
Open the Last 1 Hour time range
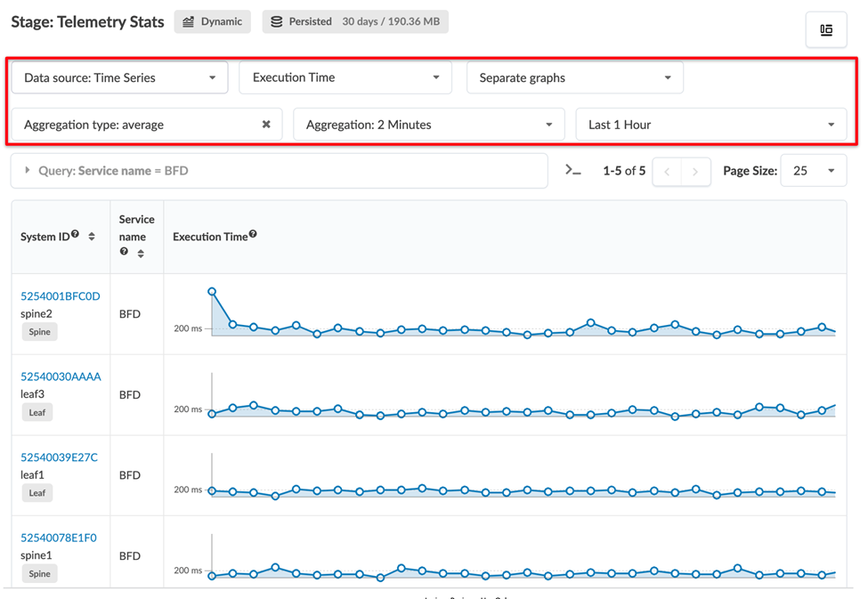click(710, 125)
